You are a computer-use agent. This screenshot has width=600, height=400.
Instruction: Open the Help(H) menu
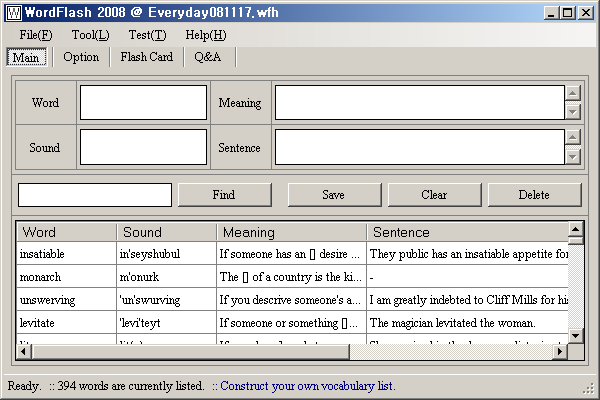[206, 35]
